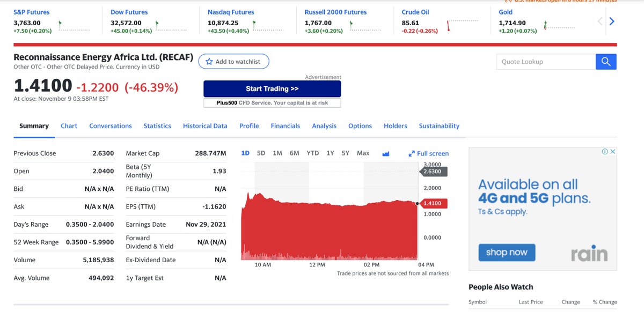Viewport: 644px width, 312px height.
Task: Select the 5D chart range
Action: click(x=261, y=153)
